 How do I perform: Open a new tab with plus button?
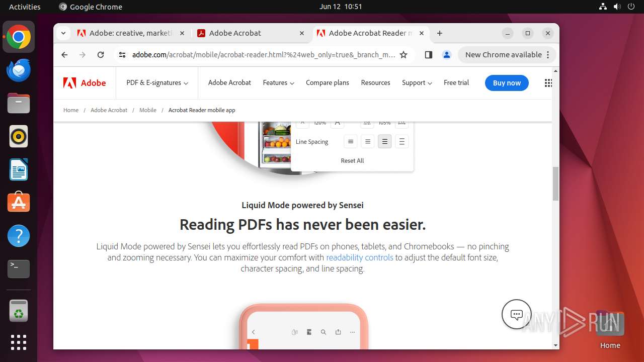[440, 33]
